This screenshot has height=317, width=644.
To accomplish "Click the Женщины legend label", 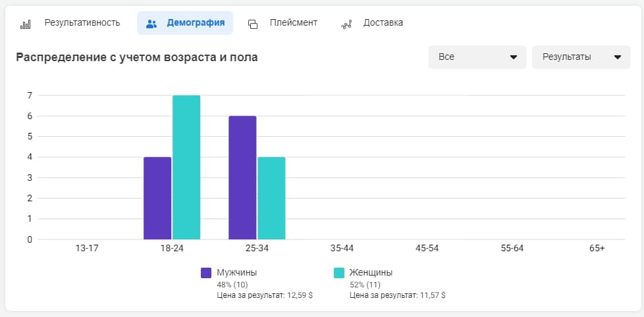I will pos(371,273).
